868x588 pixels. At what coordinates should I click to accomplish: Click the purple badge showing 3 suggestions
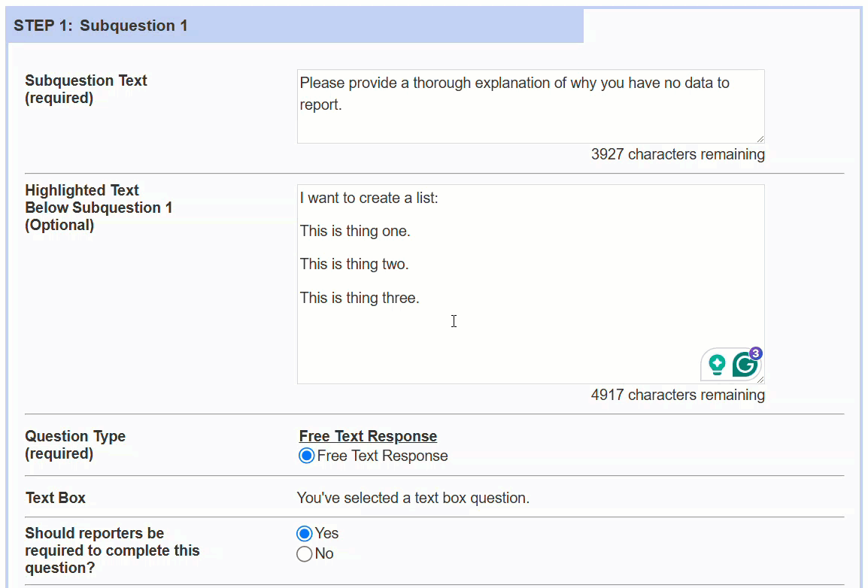coord(756,353)
